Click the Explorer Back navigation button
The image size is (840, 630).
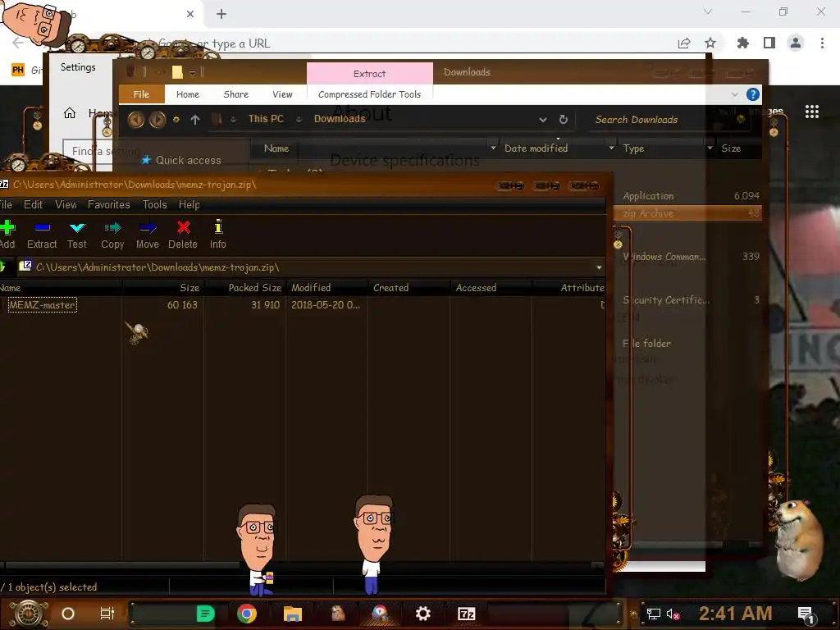(x=135, y=120)
